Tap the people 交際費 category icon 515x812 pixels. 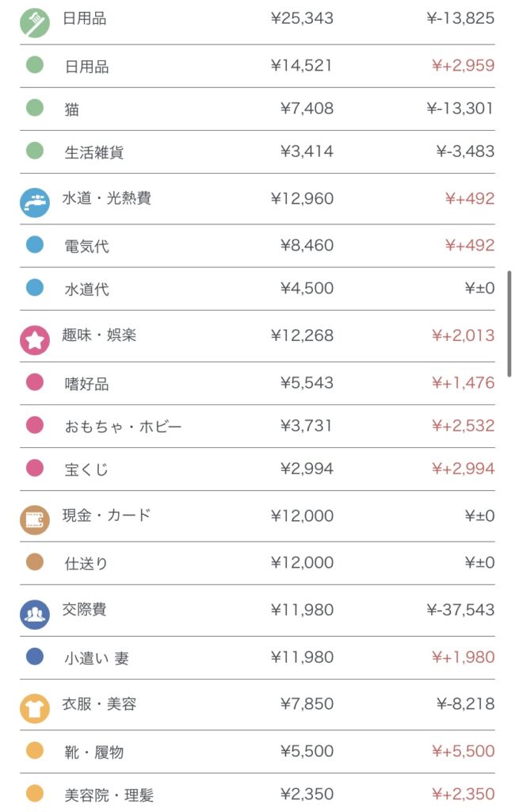(x=34, y=614)
